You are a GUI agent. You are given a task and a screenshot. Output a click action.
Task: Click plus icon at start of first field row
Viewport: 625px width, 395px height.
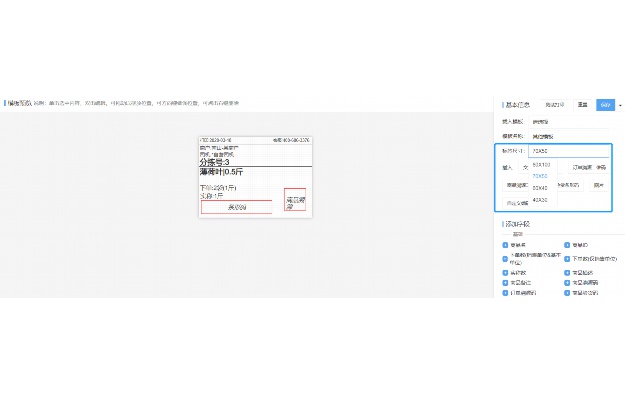tap(505, 245)
